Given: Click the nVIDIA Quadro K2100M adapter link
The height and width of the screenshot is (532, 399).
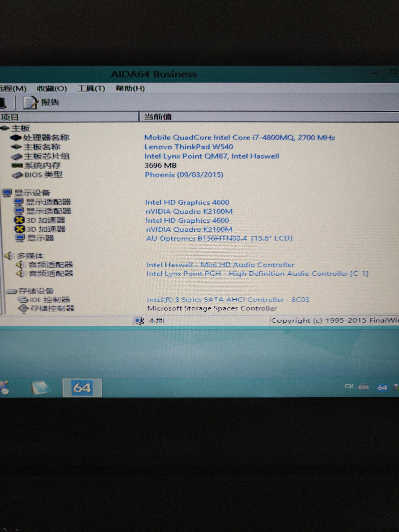Looking at the screenshot, I should [x=189, y=211].
